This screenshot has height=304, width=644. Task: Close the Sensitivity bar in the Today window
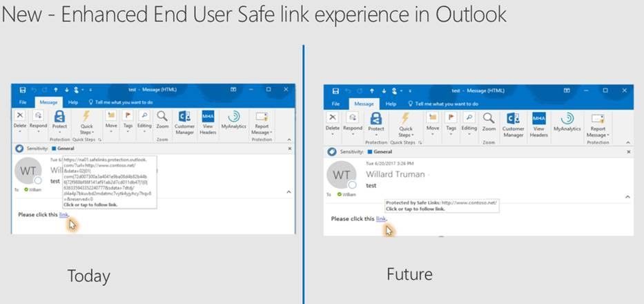pos(289,149)
